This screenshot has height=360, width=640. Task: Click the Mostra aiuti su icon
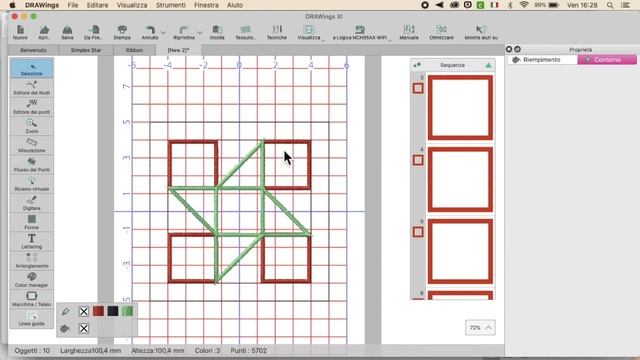point(481,32)
